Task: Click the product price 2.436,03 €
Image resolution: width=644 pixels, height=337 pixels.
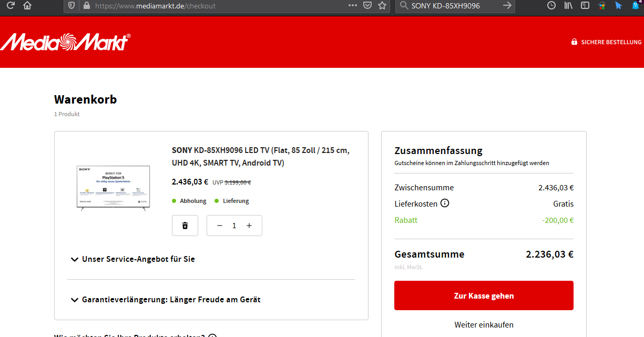Action: pyautogui.click(x=190, y=182)
